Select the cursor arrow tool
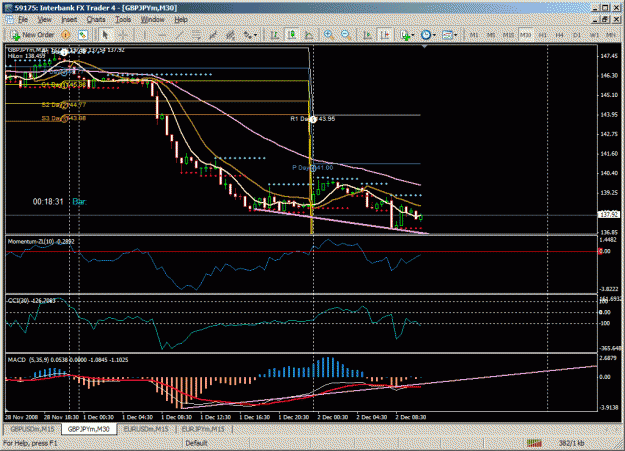 click(105, 35)
